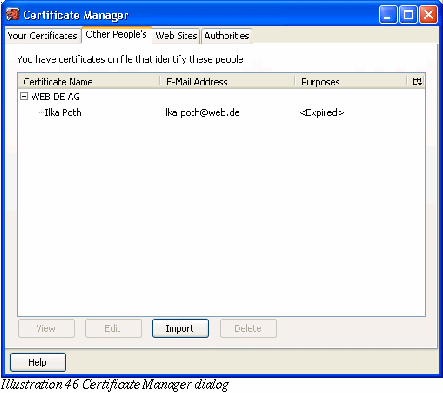Open the column picker icon in the list header
Viewport: 443px width, 393px height.
coord(417,81)
